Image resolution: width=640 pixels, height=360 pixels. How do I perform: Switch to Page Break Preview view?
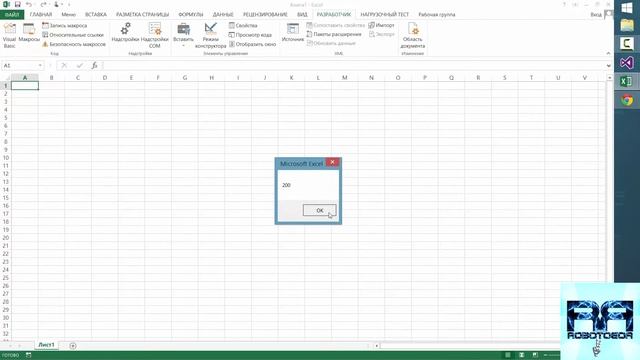(535, 355)
